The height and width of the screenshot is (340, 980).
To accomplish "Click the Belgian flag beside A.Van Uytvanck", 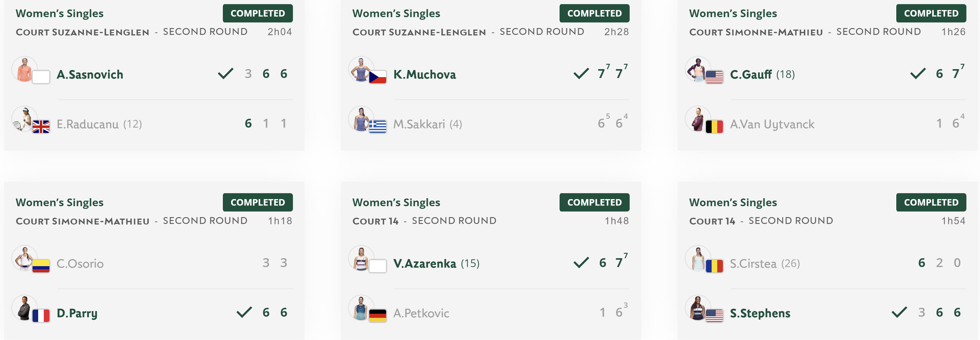I will (715, 126).
